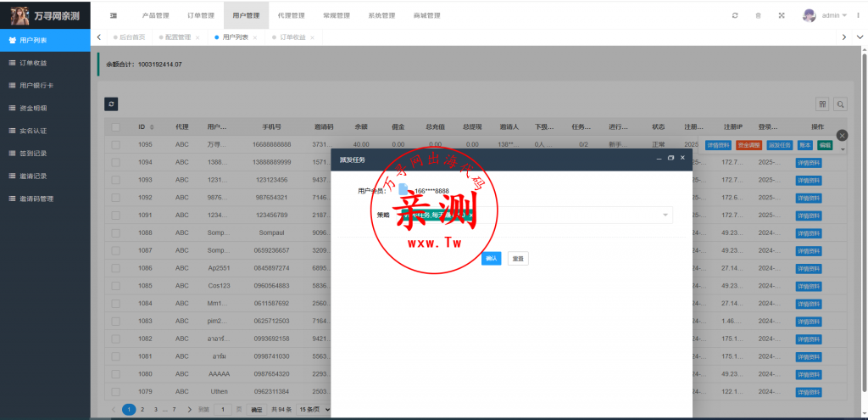The image size is (868, 420).
Task: Open the 系统管理 top menu
Action: [381, 15]
